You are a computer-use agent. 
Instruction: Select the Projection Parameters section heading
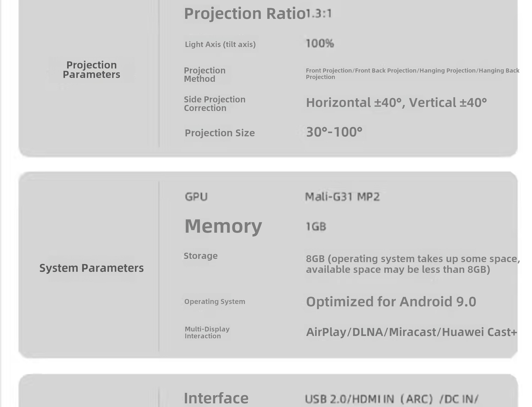point(91,70)
